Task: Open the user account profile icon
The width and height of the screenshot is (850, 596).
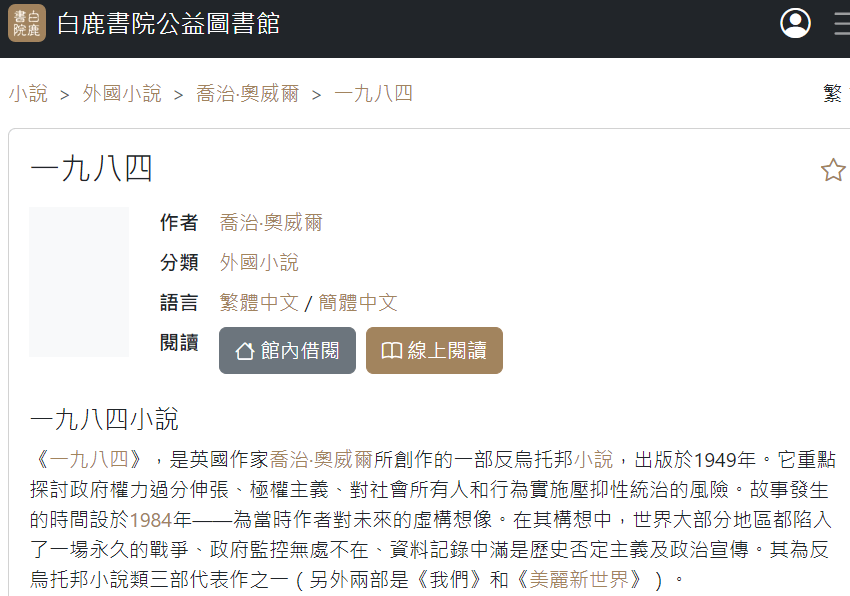Action: (795, 23)
